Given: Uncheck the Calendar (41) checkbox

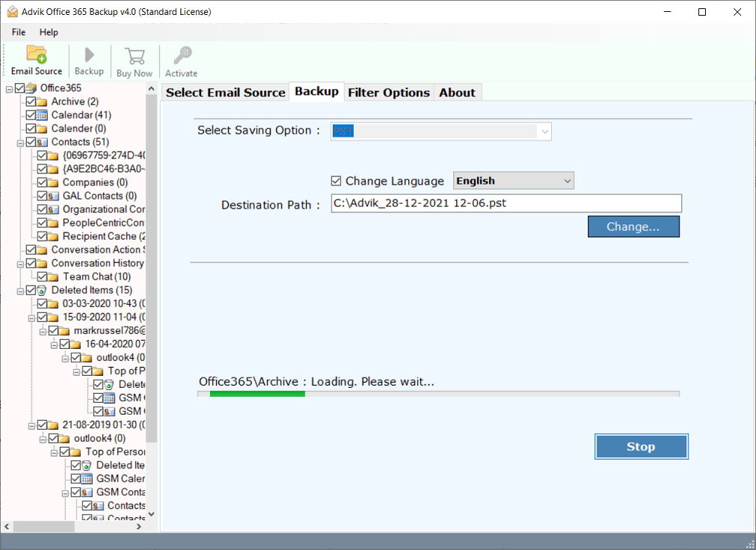Looking at the screenshot, I should click(31, 115).
